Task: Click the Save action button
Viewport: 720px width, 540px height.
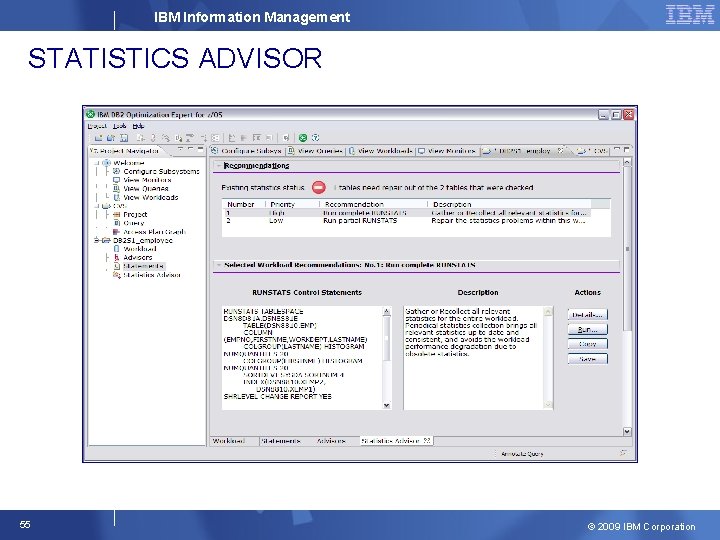Action: pos(587,359)
